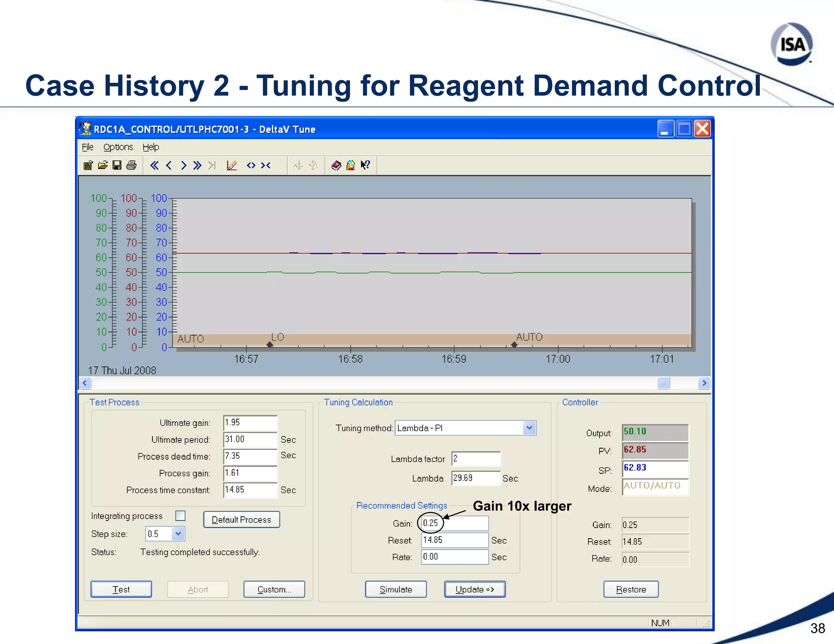Image resolution: width=834 pixels, height=644 pixels.
Task: Click the LO mode marker diamond on timeline
Action: (270, 345)
